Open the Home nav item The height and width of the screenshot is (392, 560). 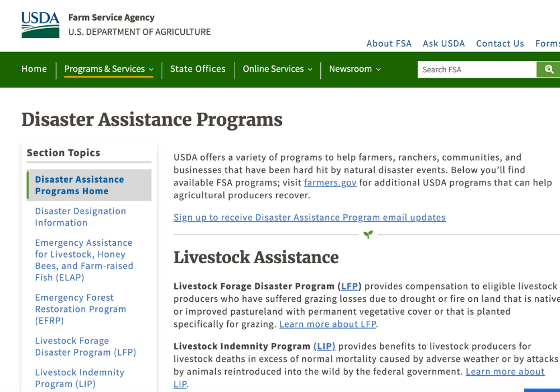click(34, 69)
